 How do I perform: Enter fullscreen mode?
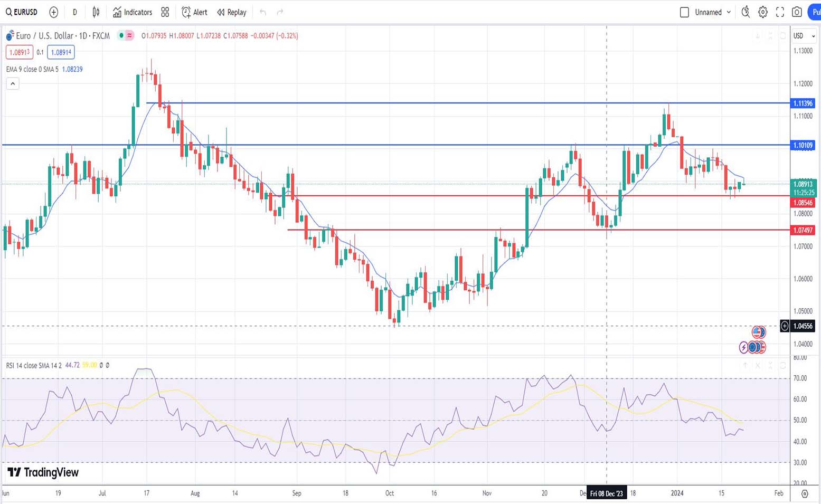tap(780, 12)
